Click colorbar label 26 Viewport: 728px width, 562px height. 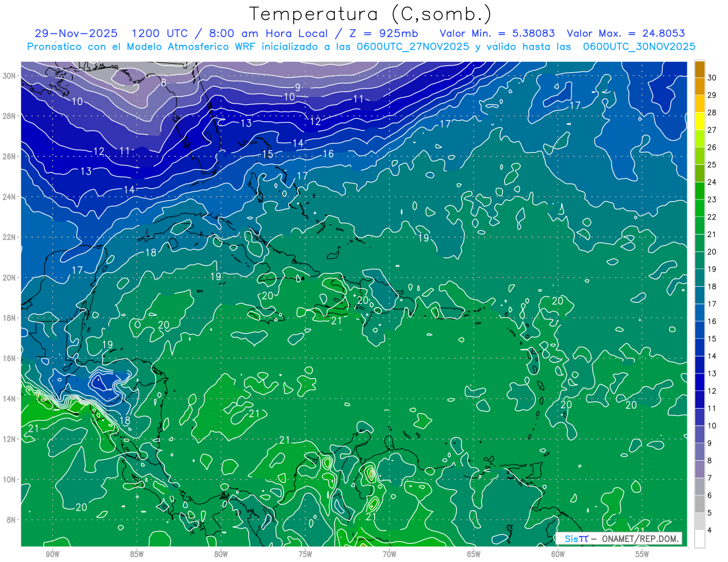pyautogui.click(x=712, y=147)
